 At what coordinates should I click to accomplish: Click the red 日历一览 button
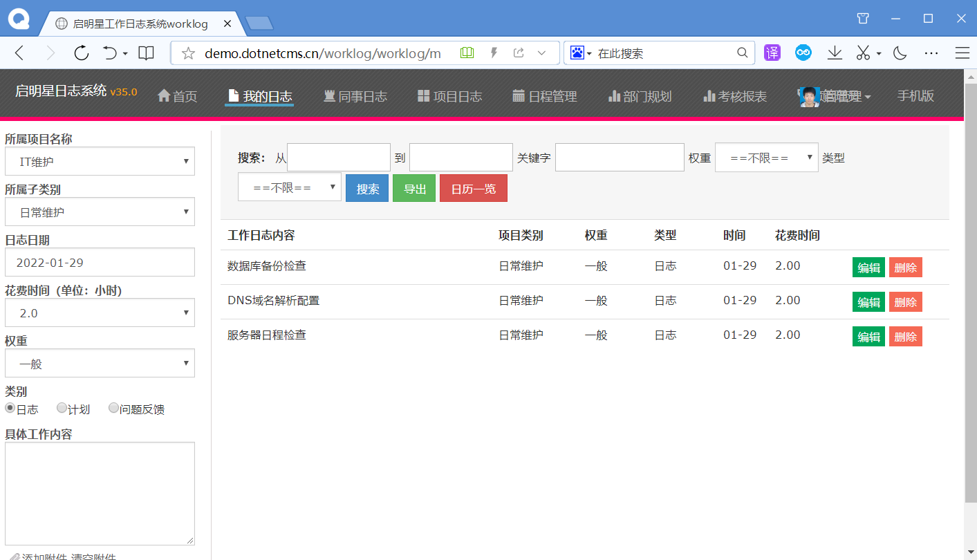coord(474,188)
